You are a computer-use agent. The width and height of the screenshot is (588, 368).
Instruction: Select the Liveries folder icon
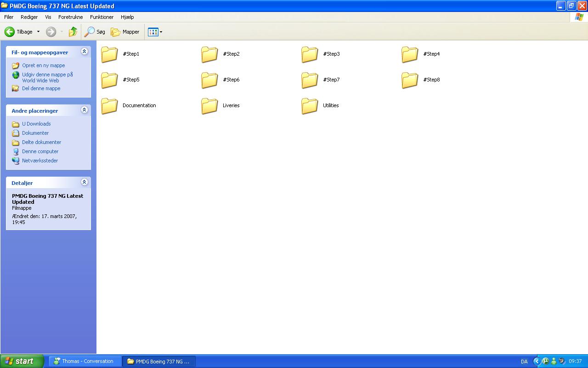209,106
